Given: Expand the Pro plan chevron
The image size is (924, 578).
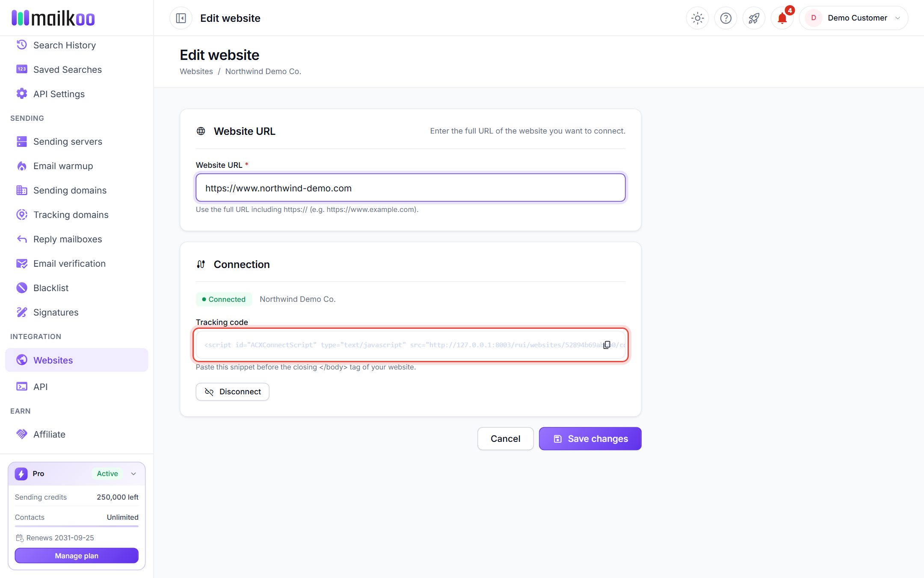Looking at the screenshot, I should coord(133,474).
